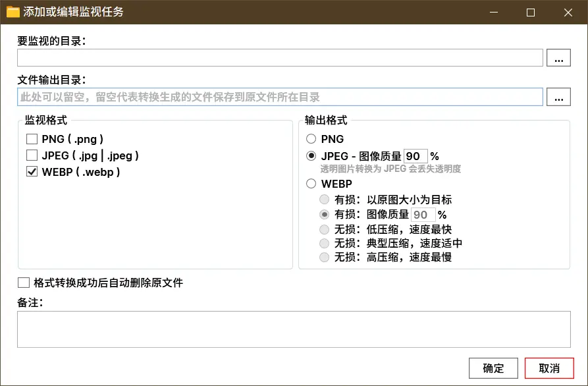This screenshot has height=386, width=588.
Task: Enable JPEG (.jpg | .jpeg) monitoring checkbox
Action: [x=32, y=155]
